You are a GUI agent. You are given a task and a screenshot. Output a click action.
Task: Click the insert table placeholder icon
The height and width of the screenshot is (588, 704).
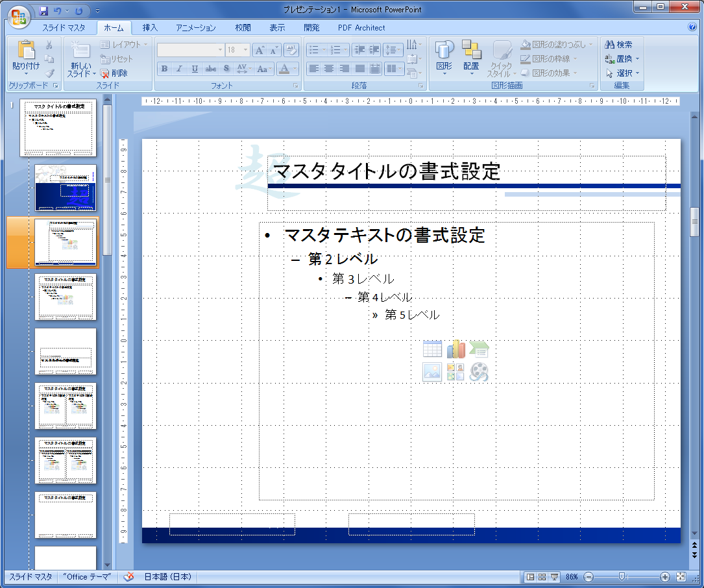[432, 349]
